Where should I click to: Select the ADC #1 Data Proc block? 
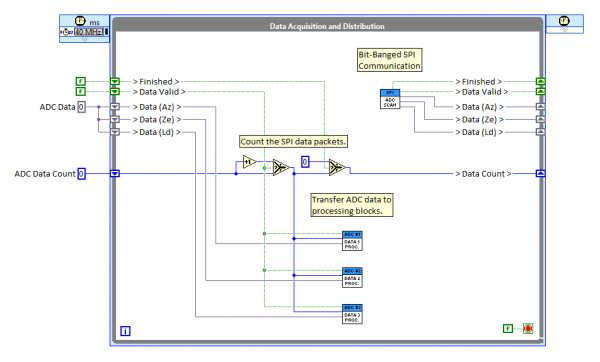pyautogui.click(x=352, y=241)
